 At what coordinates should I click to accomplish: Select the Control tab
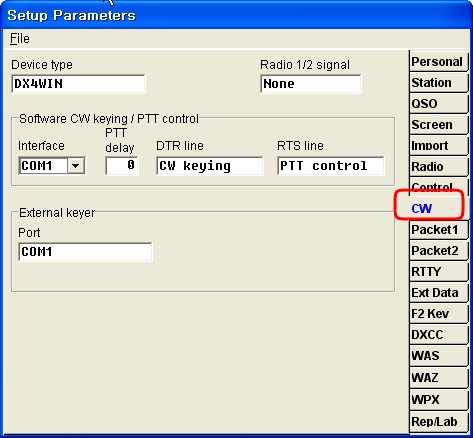[438, 187]
